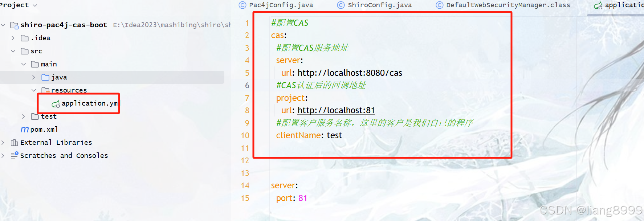Click the 'test' value on line 10

coord(334,135)
